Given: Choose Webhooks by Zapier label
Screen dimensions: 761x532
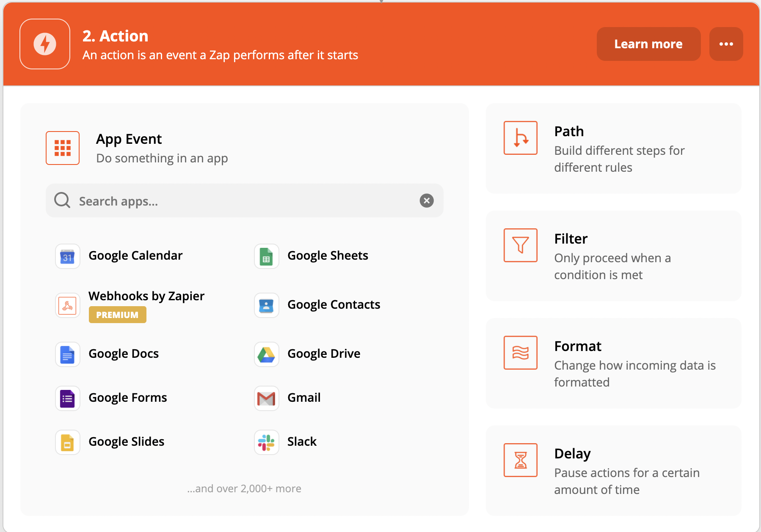Looking at the screenshot, I should 146,296.
